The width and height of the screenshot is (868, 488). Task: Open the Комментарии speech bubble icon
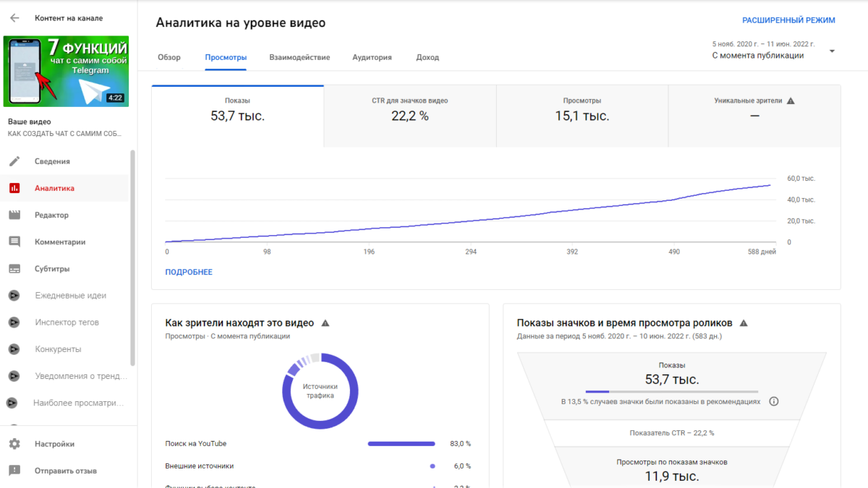(x=14, y=241)
